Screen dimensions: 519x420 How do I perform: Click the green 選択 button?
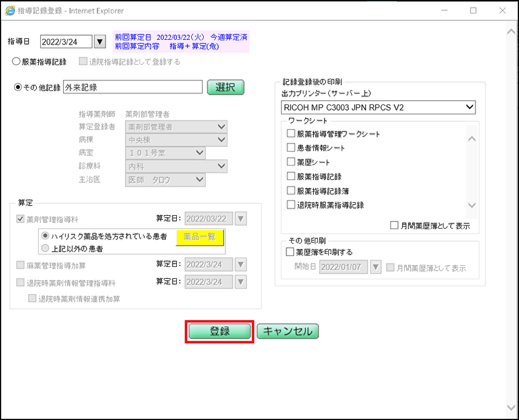coord(225,87)
